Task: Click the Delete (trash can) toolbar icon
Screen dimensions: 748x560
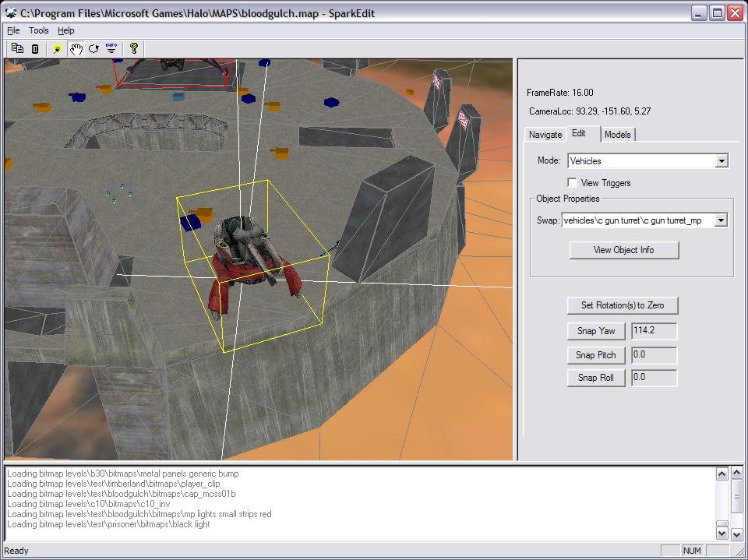Action: click(x=35, y=48)
